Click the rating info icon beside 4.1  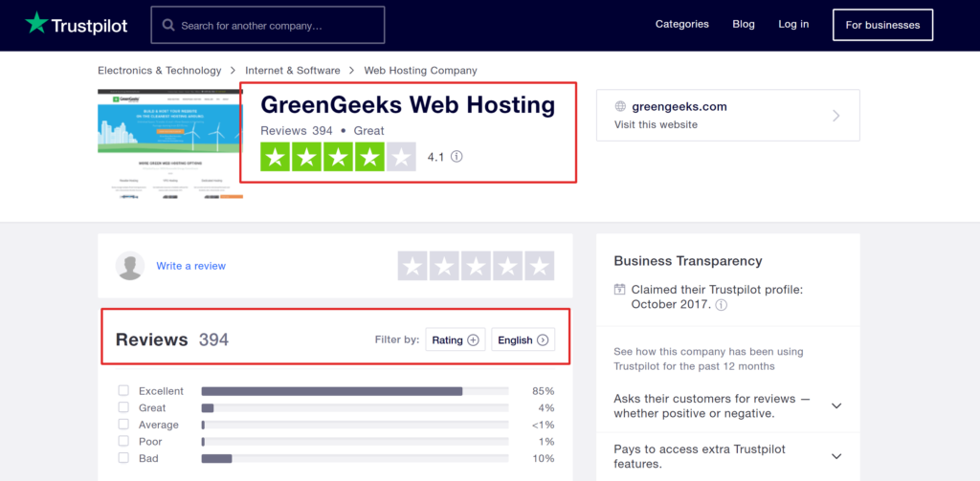pyautogui.click(x=457, y=157)
